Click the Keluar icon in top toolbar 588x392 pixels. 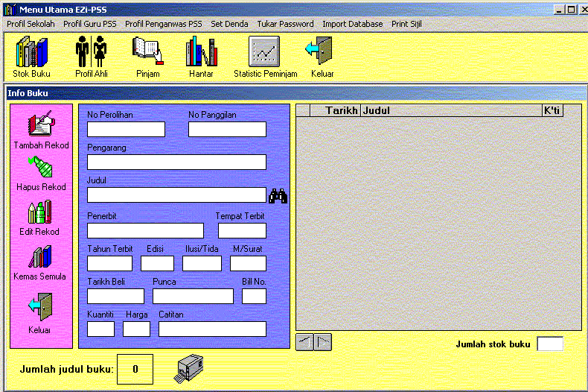pos(322,52)
